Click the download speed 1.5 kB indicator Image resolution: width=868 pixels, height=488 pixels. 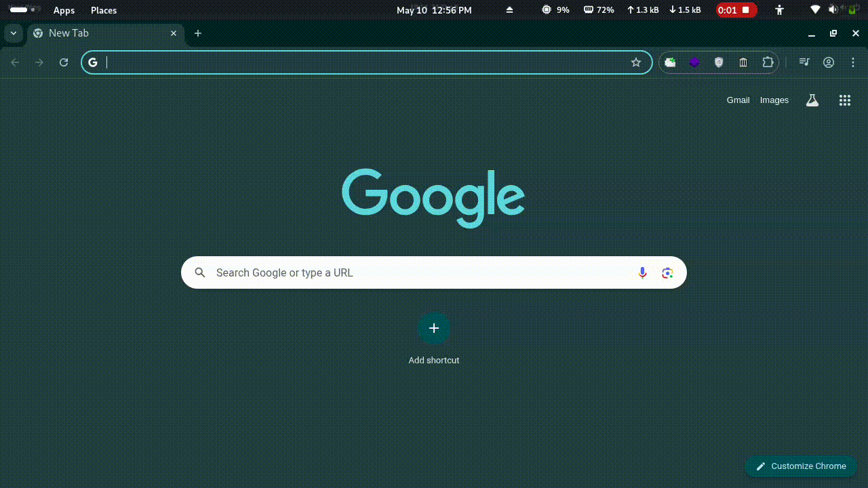[x=685, y=10]
